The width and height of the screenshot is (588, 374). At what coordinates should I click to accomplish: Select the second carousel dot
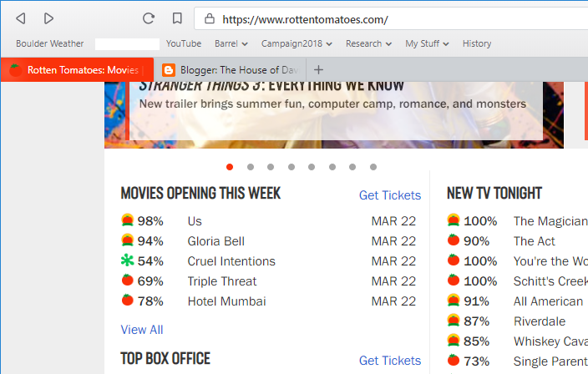251,167
